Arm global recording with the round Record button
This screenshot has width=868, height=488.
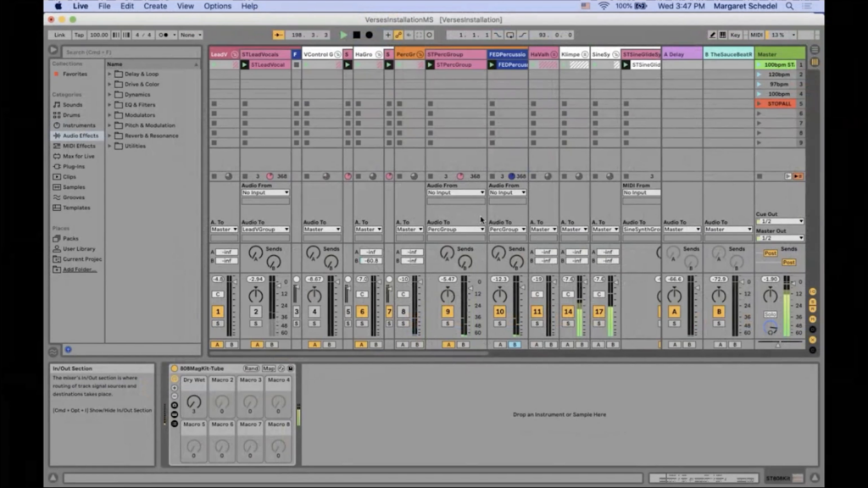click(370, 35)
